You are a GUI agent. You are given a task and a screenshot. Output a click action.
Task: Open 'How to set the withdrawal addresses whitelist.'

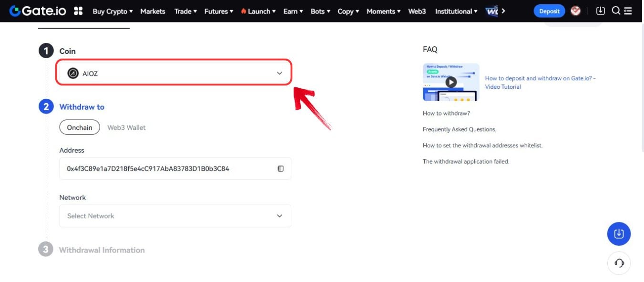pyautogui.click(x=482, y=145)
